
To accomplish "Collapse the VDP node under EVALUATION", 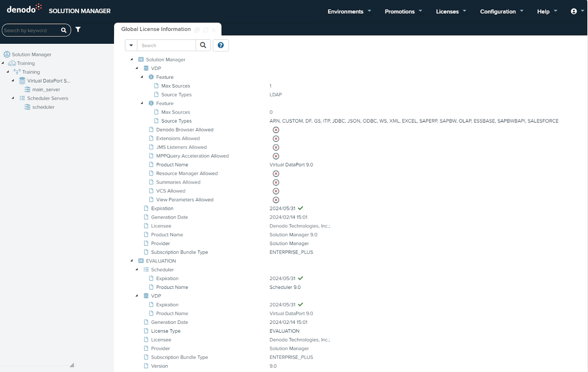I will pos(137,295).
